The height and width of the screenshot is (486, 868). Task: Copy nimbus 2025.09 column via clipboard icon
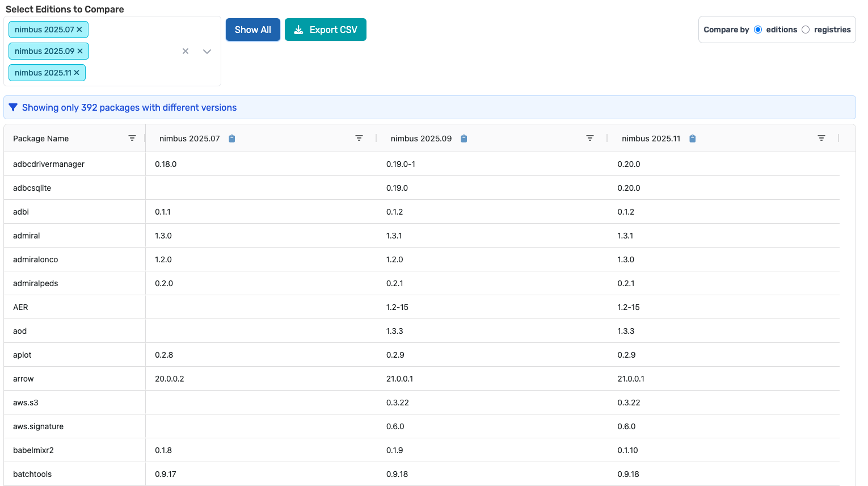tap(464, 139)
